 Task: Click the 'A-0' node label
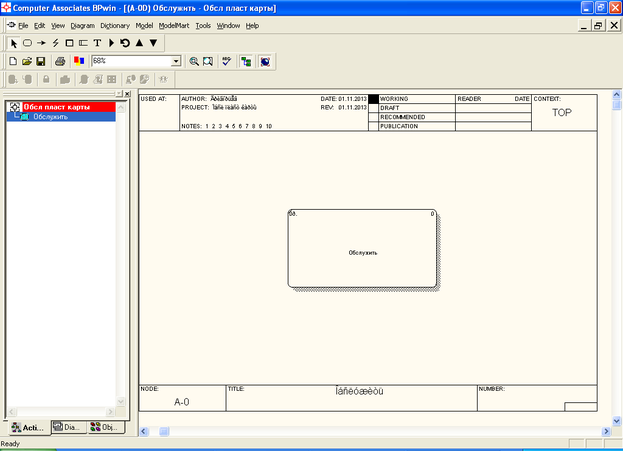[182, 402]
